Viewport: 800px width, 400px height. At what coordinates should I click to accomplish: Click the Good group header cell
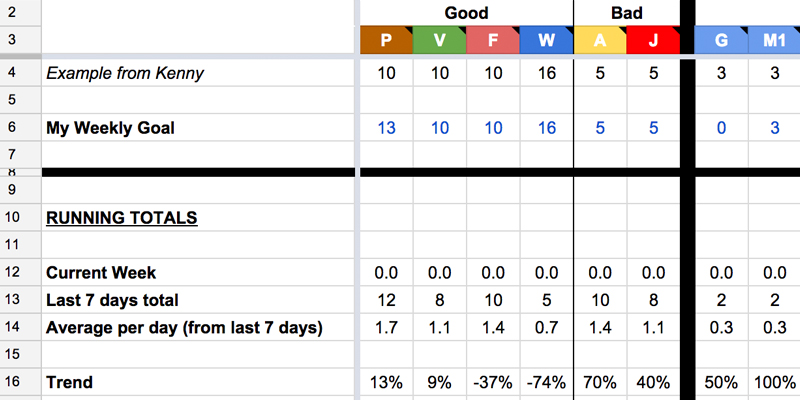[466, 13]
